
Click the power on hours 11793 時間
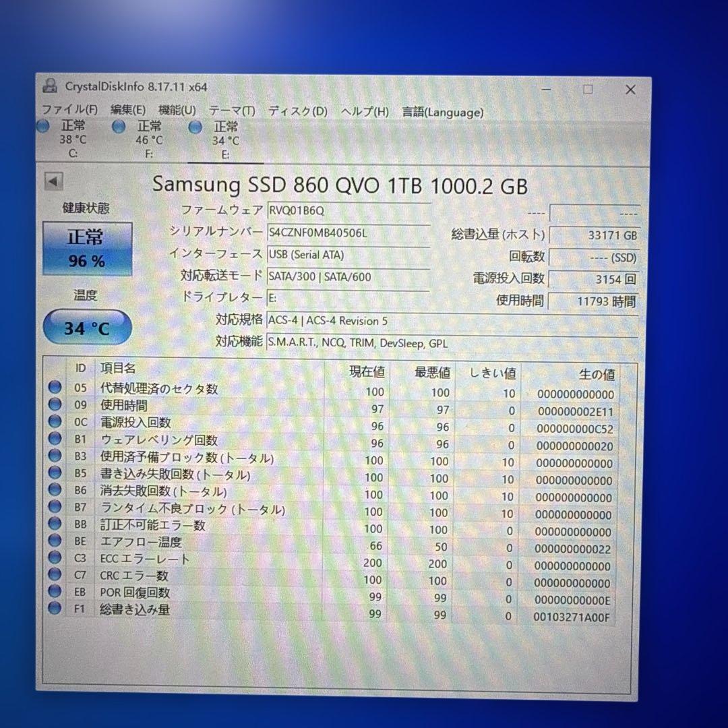593,302
